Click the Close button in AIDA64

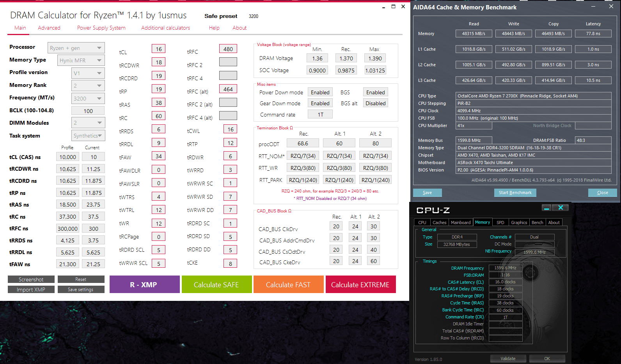[x=603, y=193]
